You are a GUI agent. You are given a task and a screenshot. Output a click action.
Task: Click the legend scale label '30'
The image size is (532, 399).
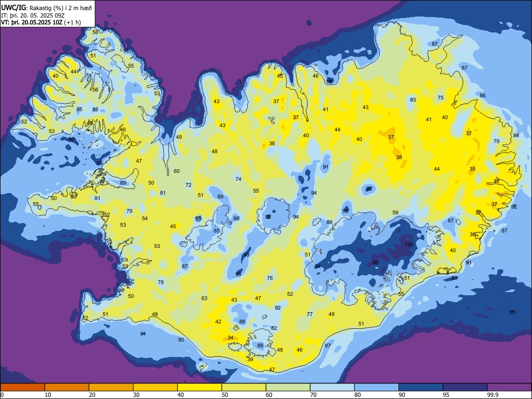click(136, 395)
